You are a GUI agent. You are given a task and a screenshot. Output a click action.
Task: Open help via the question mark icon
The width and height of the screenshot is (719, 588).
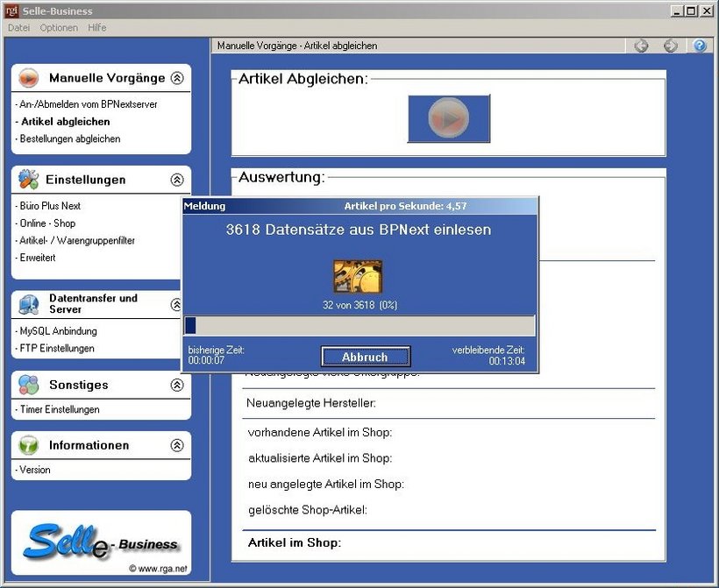pos(699,46)
